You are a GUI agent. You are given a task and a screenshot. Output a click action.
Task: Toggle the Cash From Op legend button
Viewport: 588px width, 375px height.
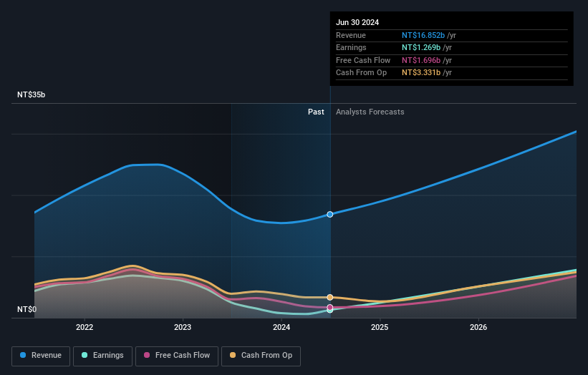pyautogui.click(x=261, y=356)
